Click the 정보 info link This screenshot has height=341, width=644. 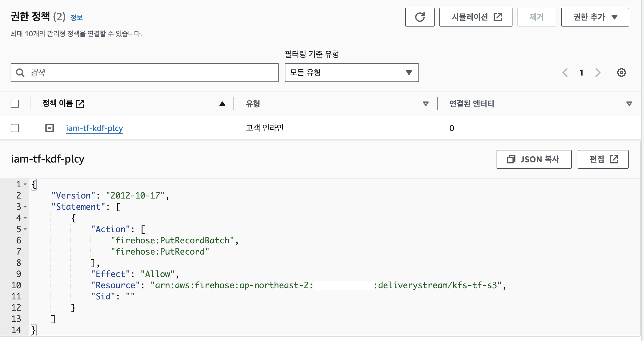click(76, 18)
